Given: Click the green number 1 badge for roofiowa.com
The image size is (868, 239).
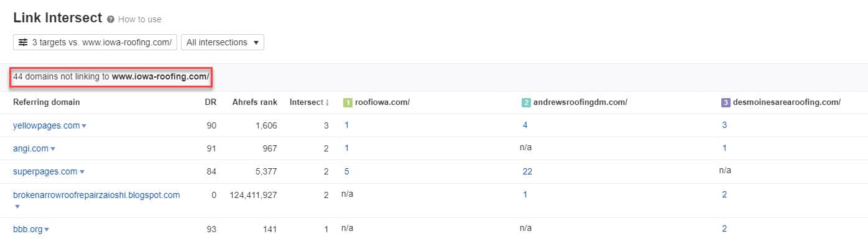Looking at the screenshot, I should (348, 102).
